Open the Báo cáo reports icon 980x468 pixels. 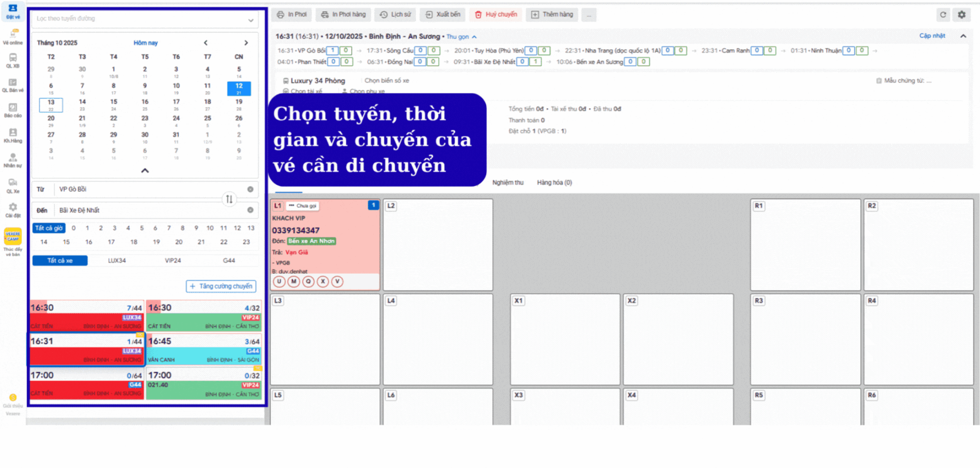pyautogui.click(x=12, y=110)
